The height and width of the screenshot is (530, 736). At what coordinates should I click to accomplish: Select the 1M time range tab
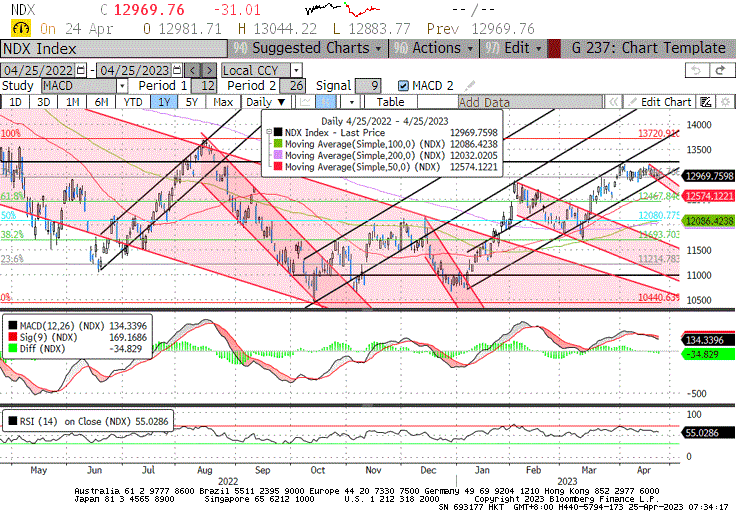pos(72,102)
